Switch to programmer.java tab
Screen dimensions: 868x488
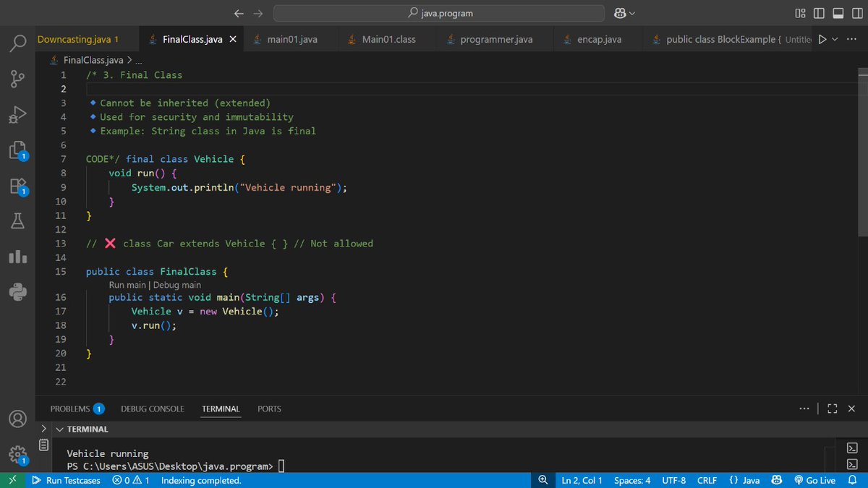(496, 39)
